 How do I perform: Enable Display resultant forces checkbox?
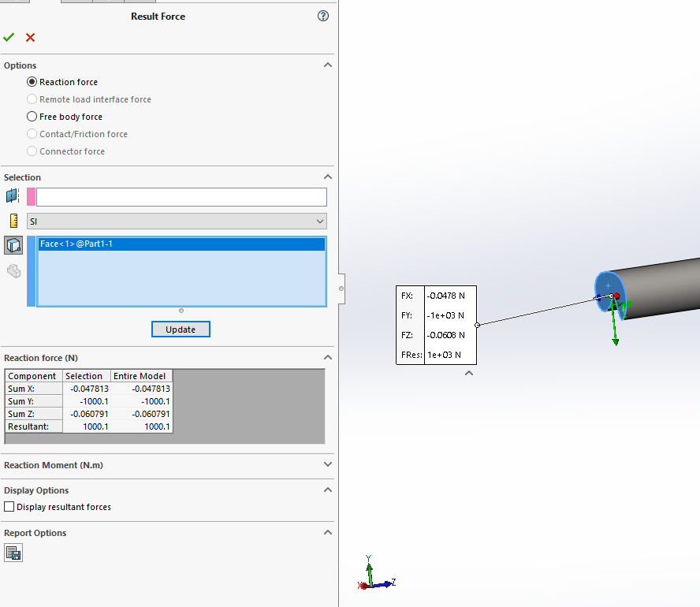[9, 507]
